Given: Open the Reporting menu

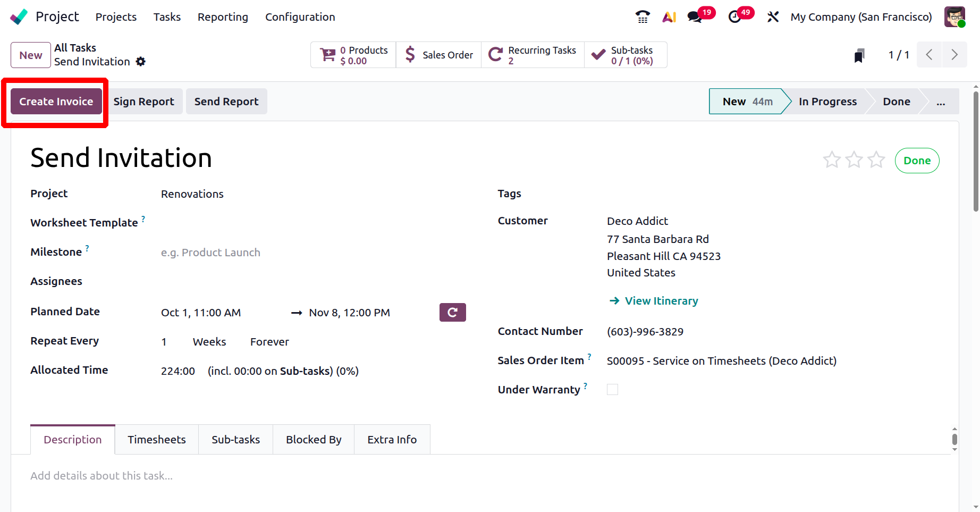Looking at the screenshot, I should tap(223, 17).
